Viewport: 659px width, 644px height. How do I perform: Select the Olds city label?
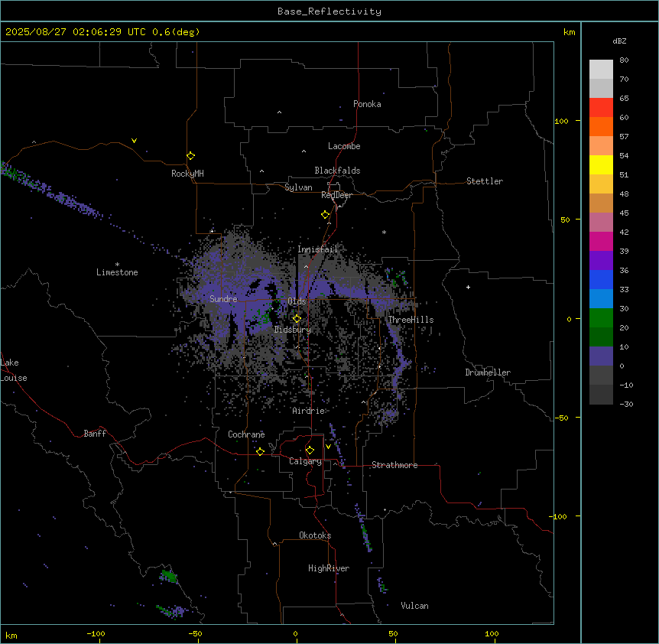point(297,301)
